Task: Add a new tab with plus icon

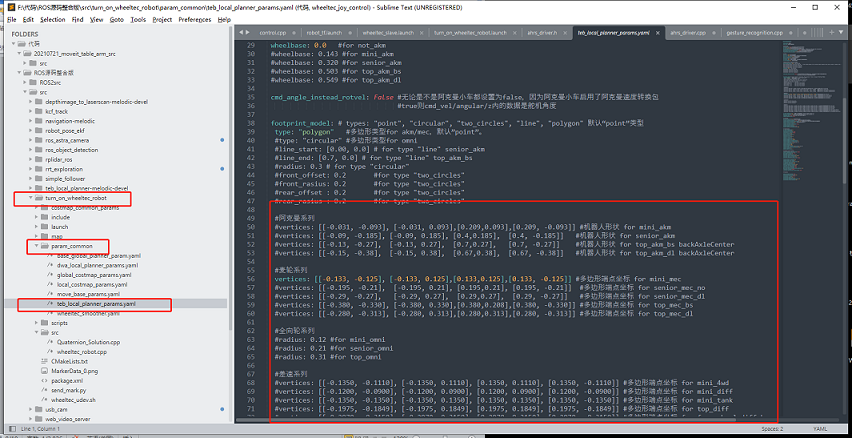Action: 831,33
